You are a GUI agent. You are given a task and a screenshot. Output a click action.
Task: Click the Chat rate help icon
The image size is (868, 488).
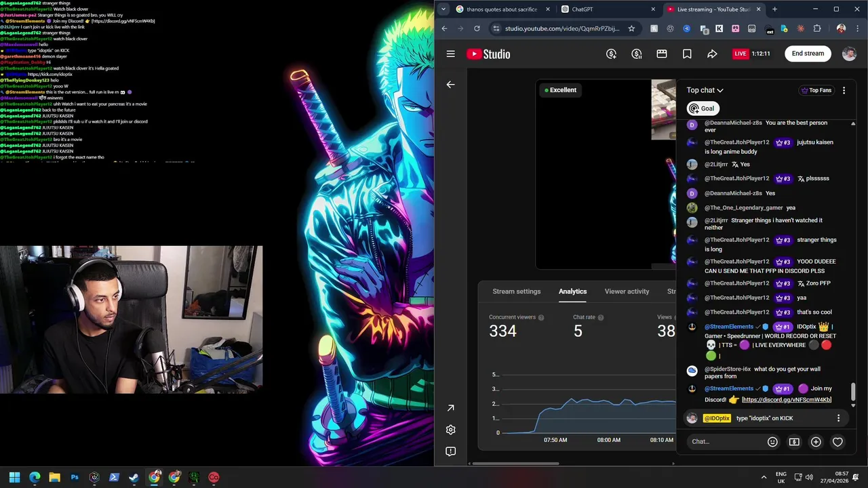point(601,317)
